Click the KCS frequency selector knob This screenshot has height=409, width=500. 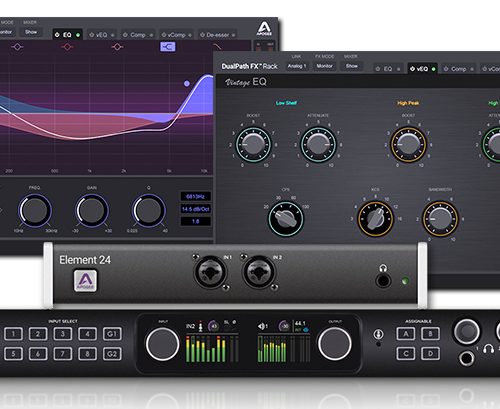click(375, 219)
